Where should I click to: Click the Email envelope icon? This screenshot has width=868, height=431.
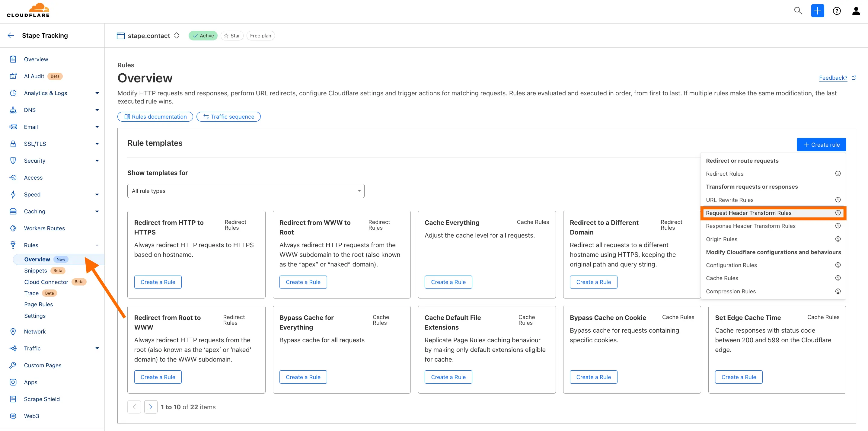tap(13, 127)
